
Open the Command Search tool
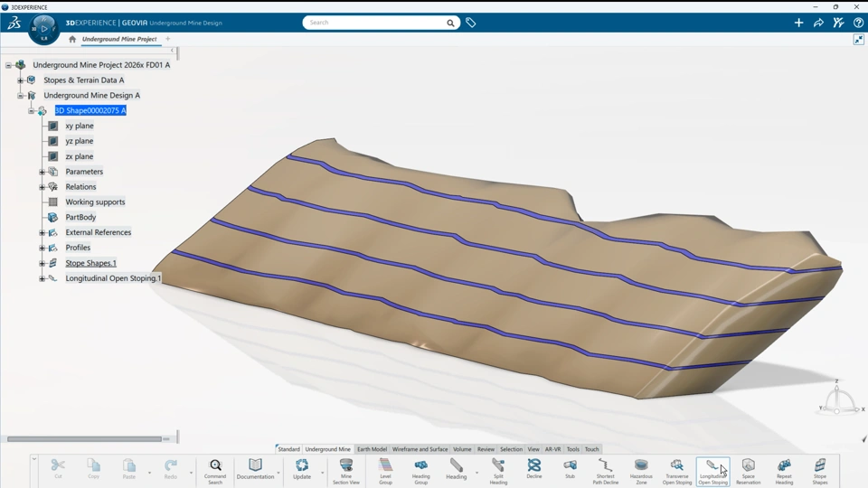[x=215, y=472]
